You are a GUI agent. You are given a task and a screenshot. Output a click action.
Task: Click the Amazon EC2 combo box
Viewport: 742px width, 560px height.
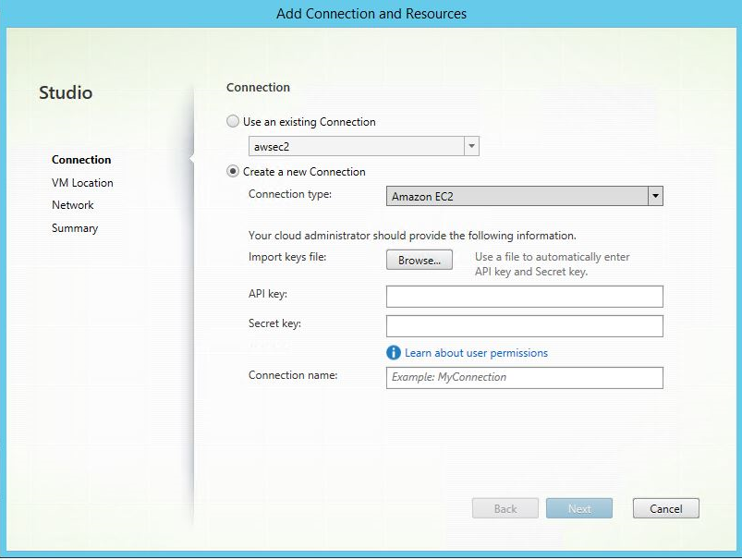[516, 196]
